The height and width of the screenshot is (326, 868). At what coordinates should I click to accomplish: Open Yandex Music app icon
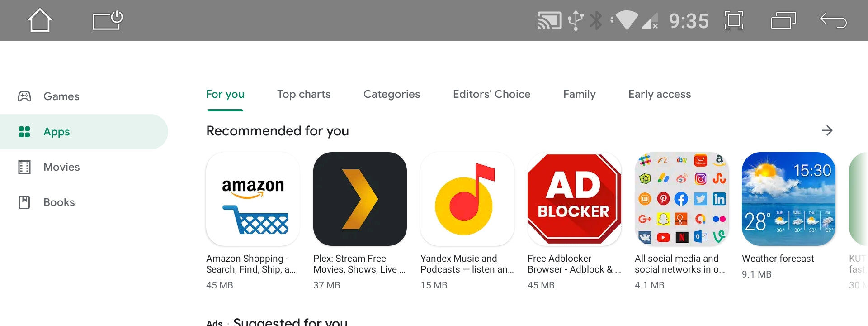[x=467, y=199]
